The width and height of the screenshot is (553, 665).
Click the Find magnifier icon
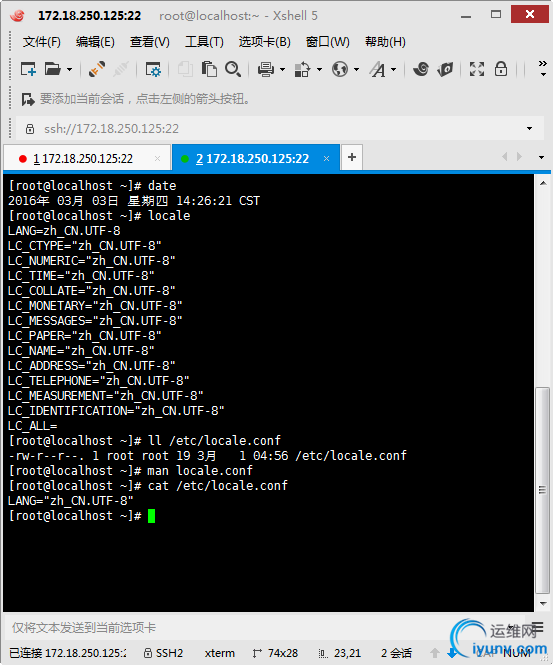click(x=233, y=69)
